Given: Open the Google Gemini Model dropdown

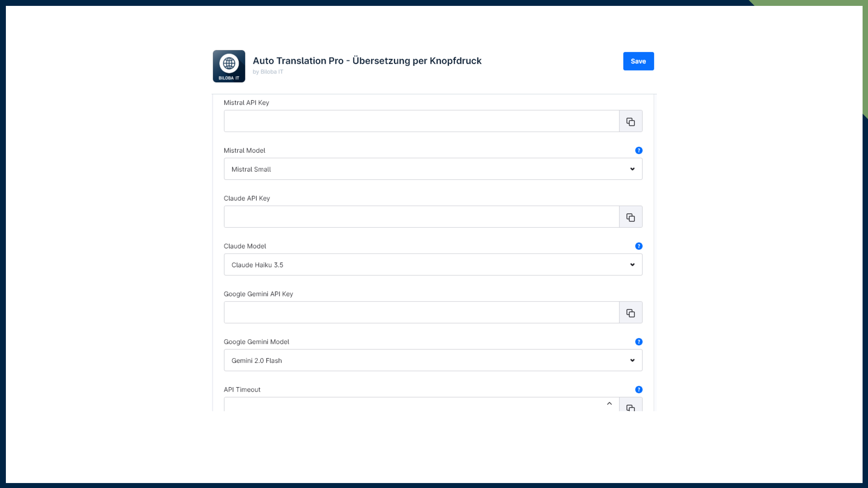Looking at the screenshot, I should pyautogui.click(x=433, y=361).
